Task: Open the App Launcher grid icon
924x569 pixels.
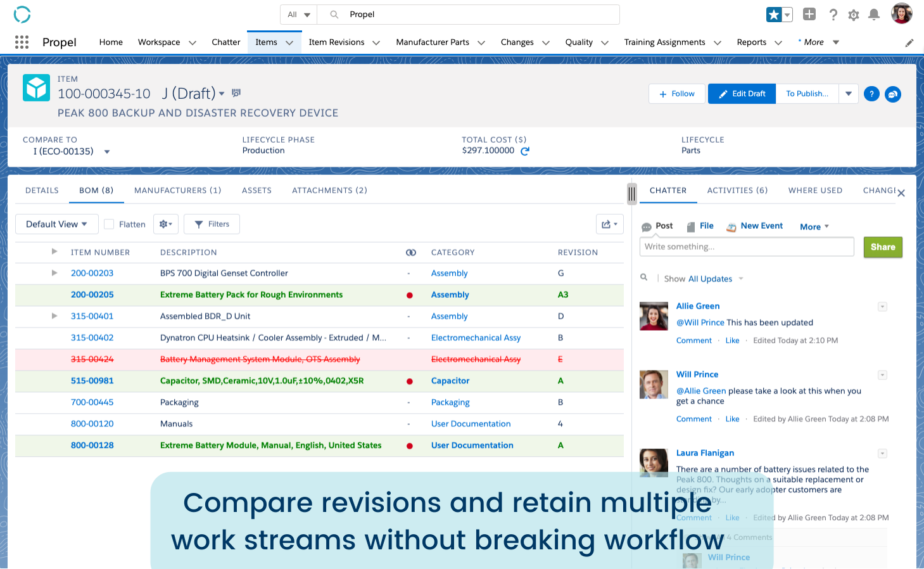Action: 22,42
